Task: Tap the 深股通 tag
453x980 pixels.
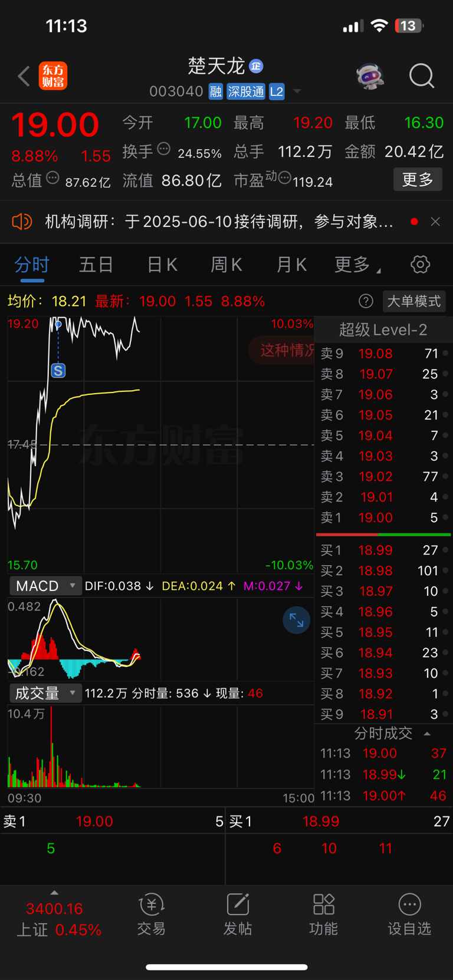Action: pos(246,91)
